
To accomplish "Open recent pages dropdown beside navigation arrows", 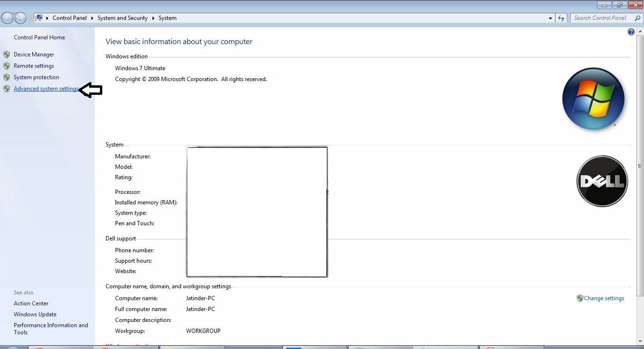I will tap(29, 18).
